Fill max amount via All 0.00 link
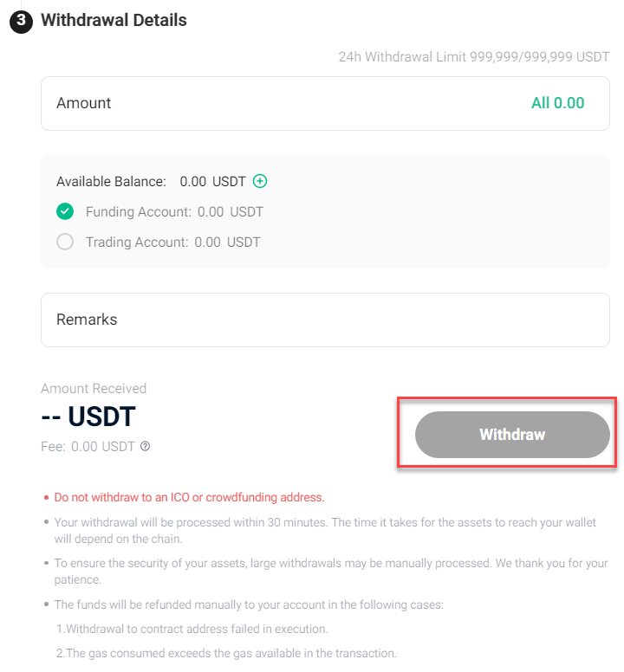The image size is (624, 672). click(557, 103)
